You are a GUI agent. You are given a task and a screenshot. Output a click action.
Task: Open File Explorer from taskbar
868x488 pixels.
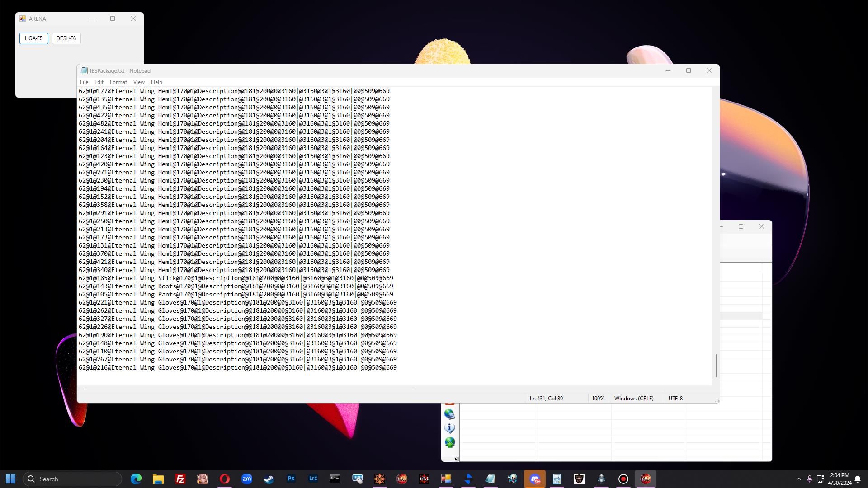(158, 479)
